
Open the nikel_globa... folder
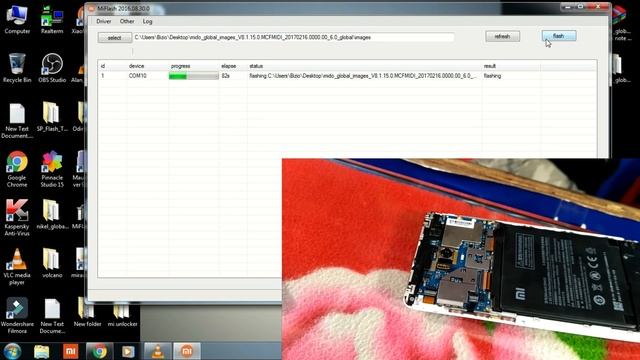(x=52, y=214)
